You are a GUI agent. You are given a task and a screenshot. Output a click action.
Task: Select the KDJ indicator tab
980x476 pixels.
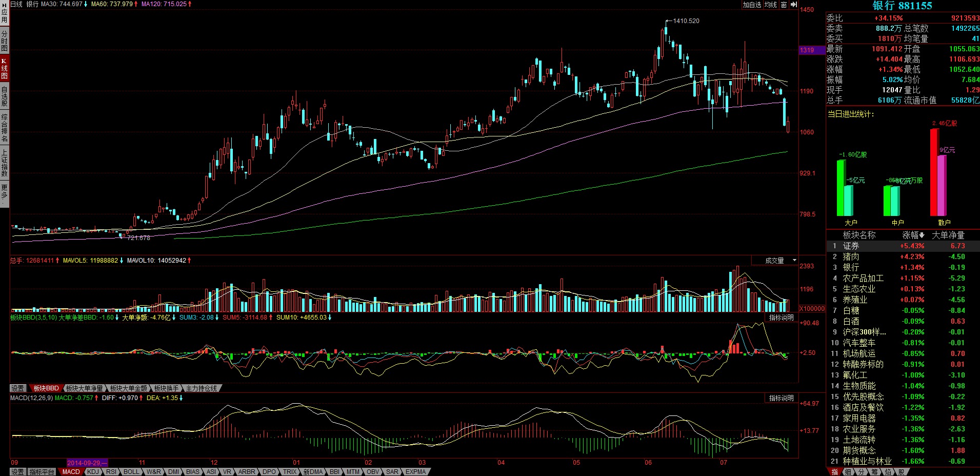tap(93, 472)
